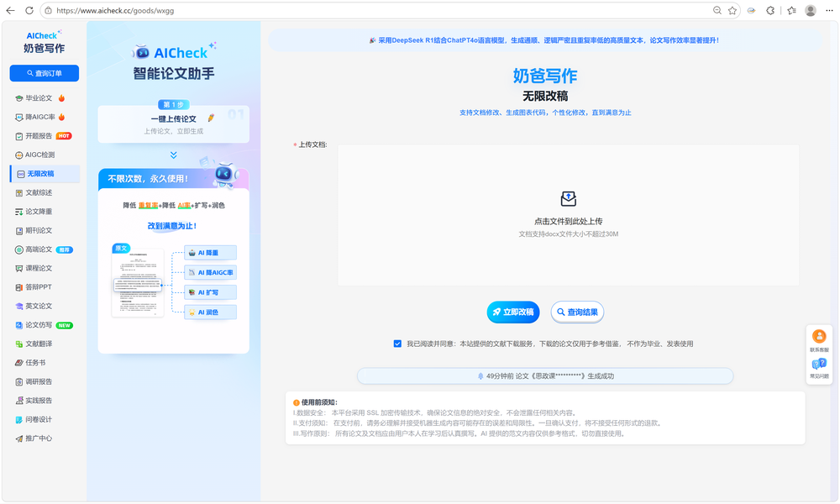Click the 49分钟前 论文 generation notice
This screenshot has height=504, width=840.
click(545, 376)
